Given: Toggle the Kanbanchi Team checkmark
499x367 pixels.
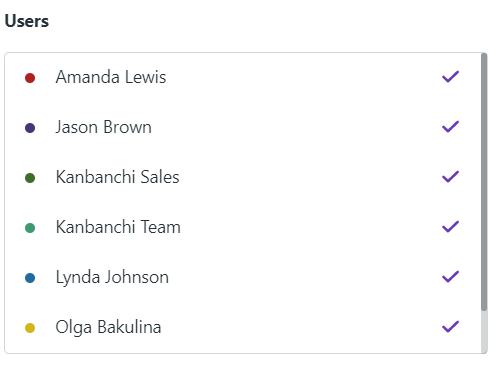Looking at the screenshot, I should (450, 227).
